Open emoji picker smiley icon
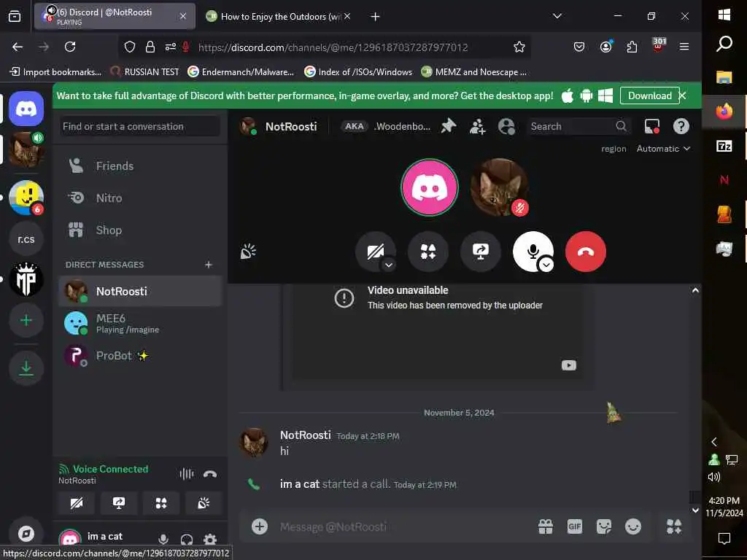747x560 pixels. [x=633, y=526]
